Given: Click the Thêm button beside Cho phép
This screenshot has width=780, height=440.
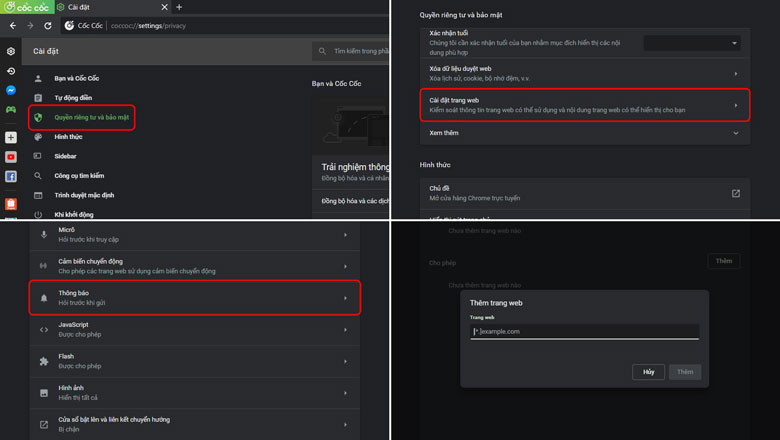Looking at the screenshot, I should (723, 261).
